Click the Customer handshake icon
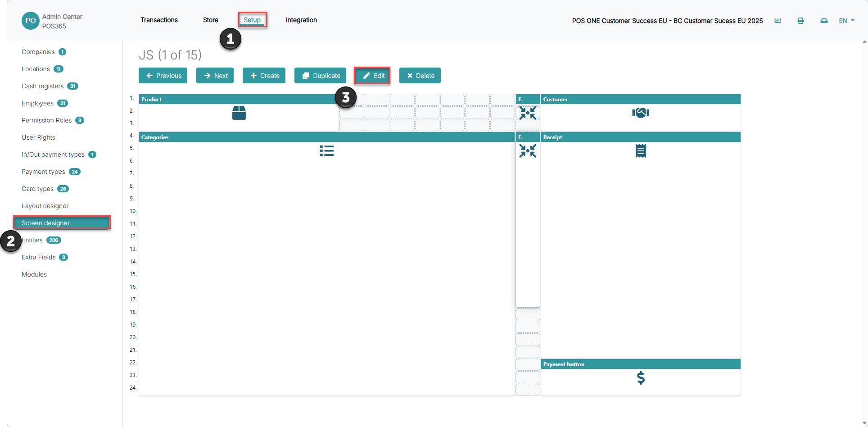This screenshot has width=868, height=427. [641, 113]
